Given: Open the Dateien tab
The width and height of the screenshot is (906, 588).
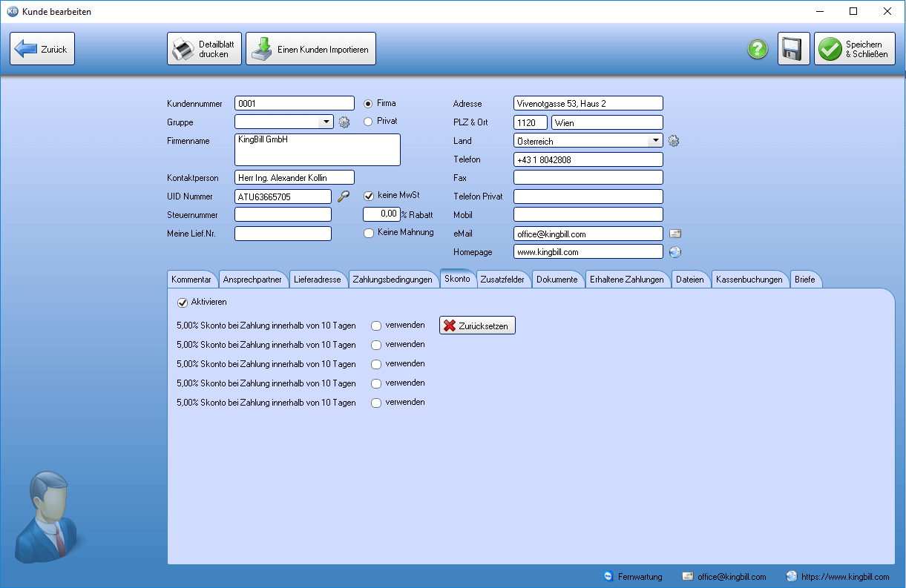Looking at the screenshot, I should (690, 280).
